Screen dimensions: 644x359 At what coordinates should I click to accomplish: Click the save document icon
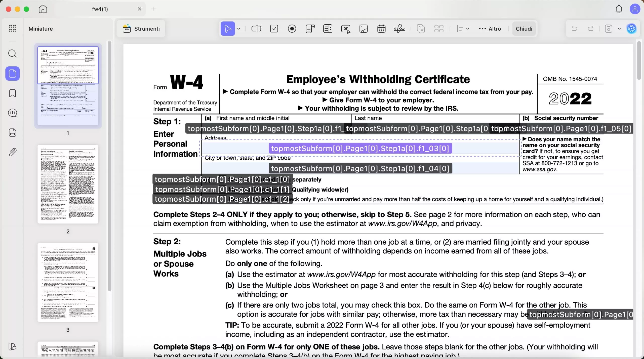(608, 29)
